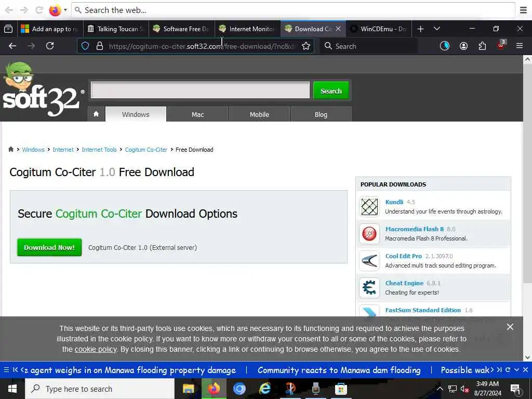The image size is (532, 399).
Task: Open the Macromedia Flash 8 link
Action: (x=414, y=229)
